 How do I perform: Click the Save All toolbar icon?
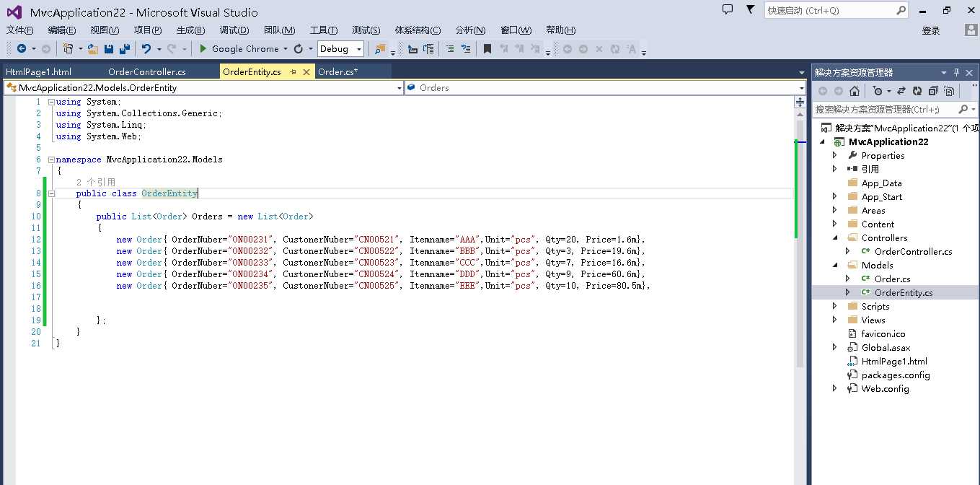coord(124,48)
